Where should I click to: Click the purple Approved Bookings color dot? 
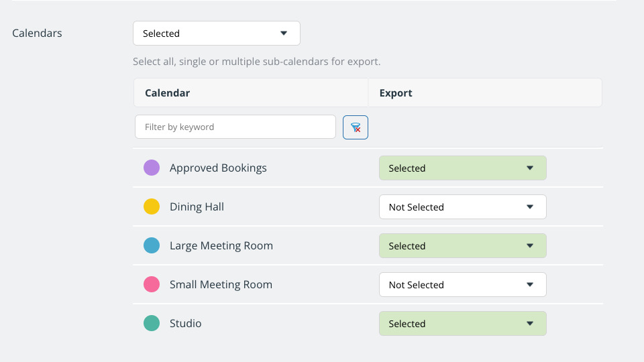coord(152,168)
